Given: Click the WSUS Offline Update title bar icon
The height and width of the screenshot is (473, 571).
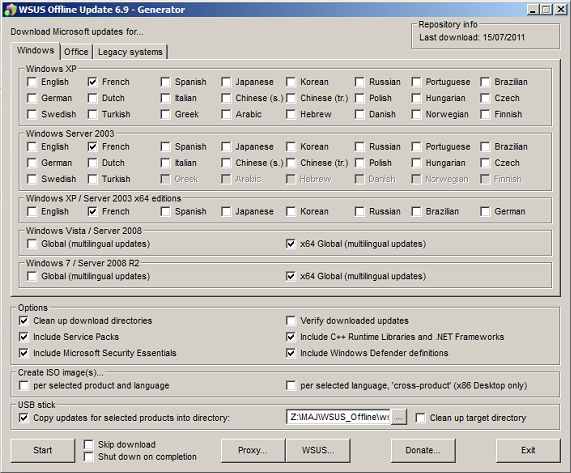Looking at the screenshot, I should pyautogui.click(x=10, y=9).
